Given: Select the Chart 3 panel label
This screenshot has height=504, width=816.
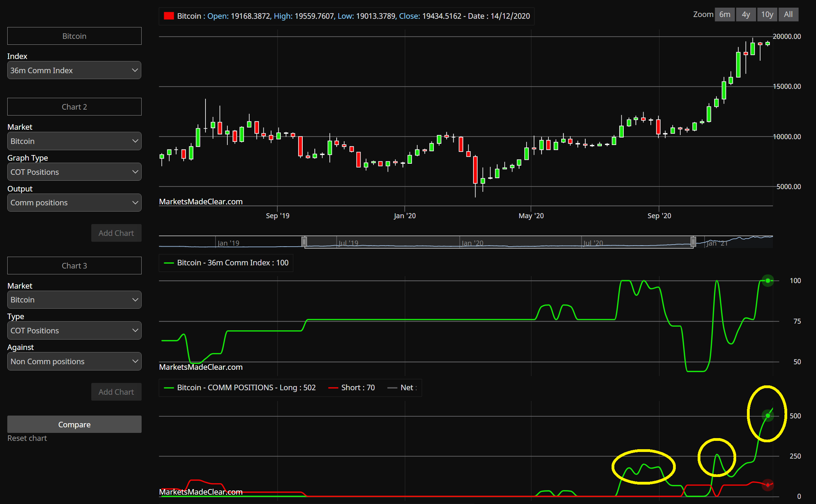Looking at the screenshot, I should click(x=74, y=266).
